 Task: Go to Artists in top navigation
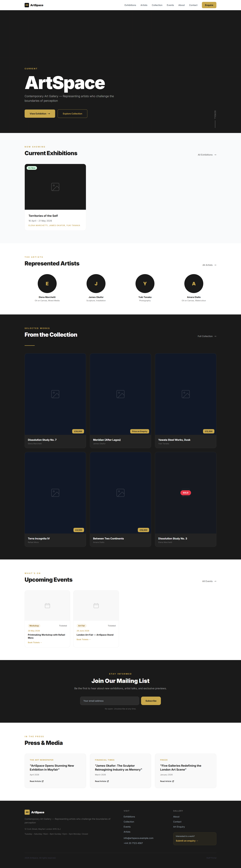(x=144, y=5)
